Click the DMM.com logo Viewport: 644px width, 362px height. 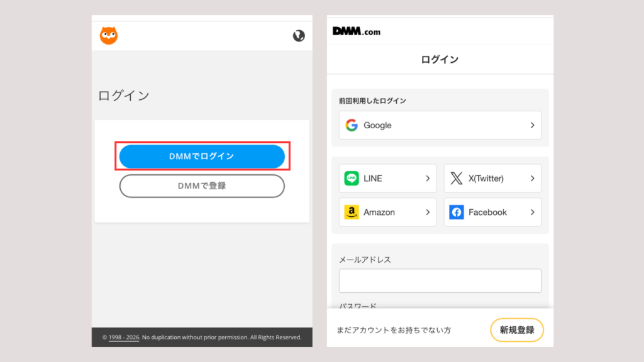(x=357, y=31)
